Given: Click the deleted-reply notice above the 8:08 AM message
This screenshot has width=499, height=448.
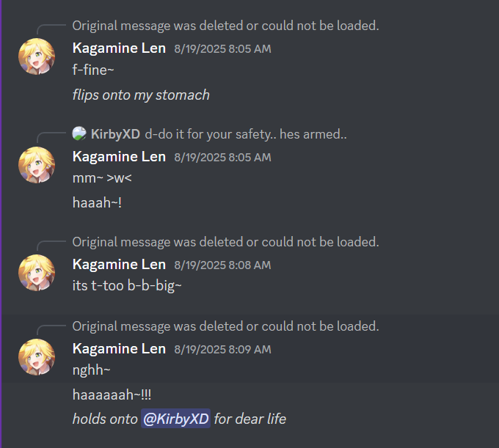Looking at the screenshot, I should 225,242.
